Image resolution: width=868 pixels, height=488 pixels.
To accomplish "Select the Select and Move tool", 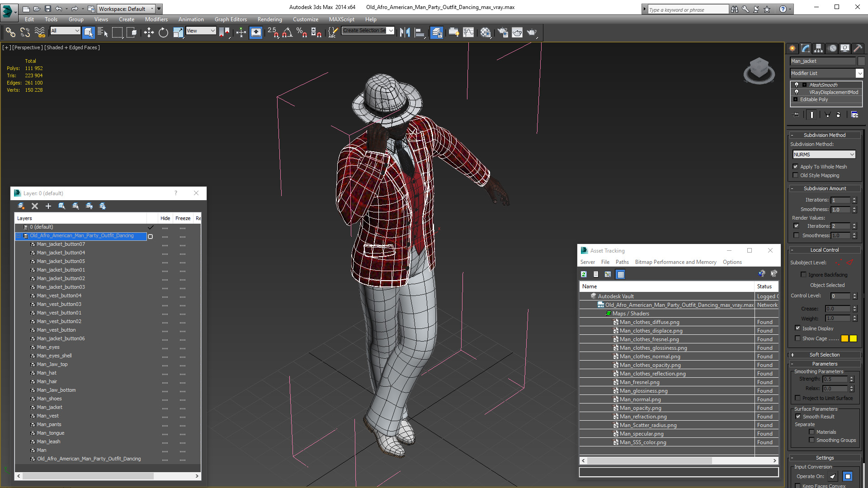I will (x=149, y=32).
